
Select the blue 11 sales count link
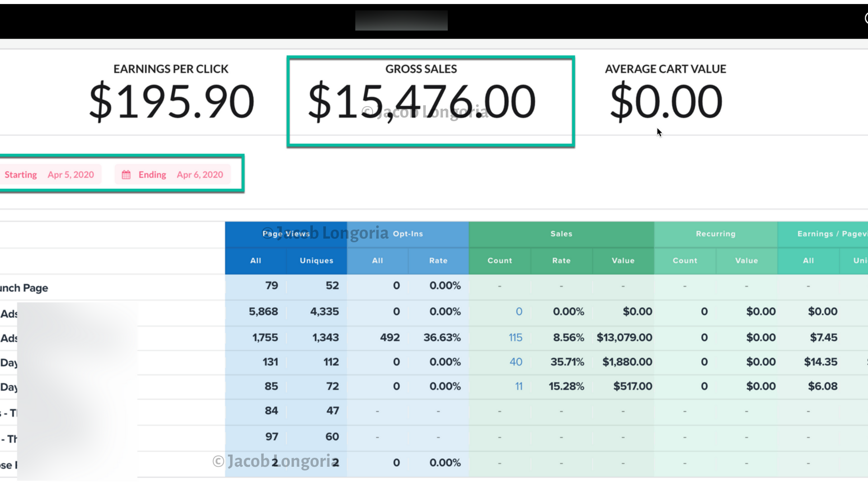[519, 386]
